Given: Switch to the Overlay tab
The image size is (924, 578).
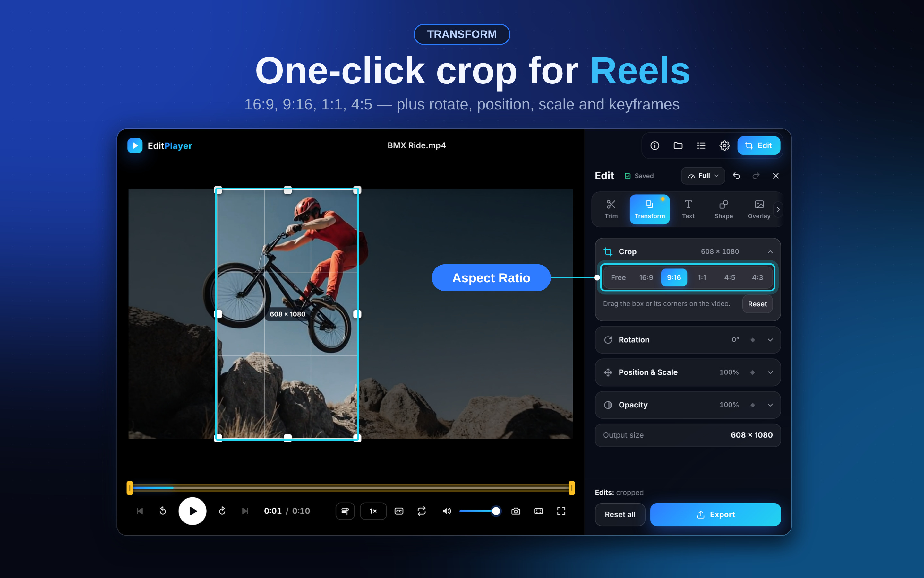Looking at the screenshot, I should [759, 209].
